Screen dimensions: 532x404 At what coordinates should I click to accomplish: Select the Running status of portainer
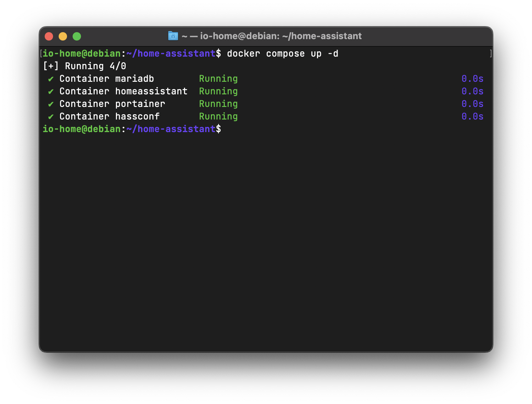coord(218,104)
